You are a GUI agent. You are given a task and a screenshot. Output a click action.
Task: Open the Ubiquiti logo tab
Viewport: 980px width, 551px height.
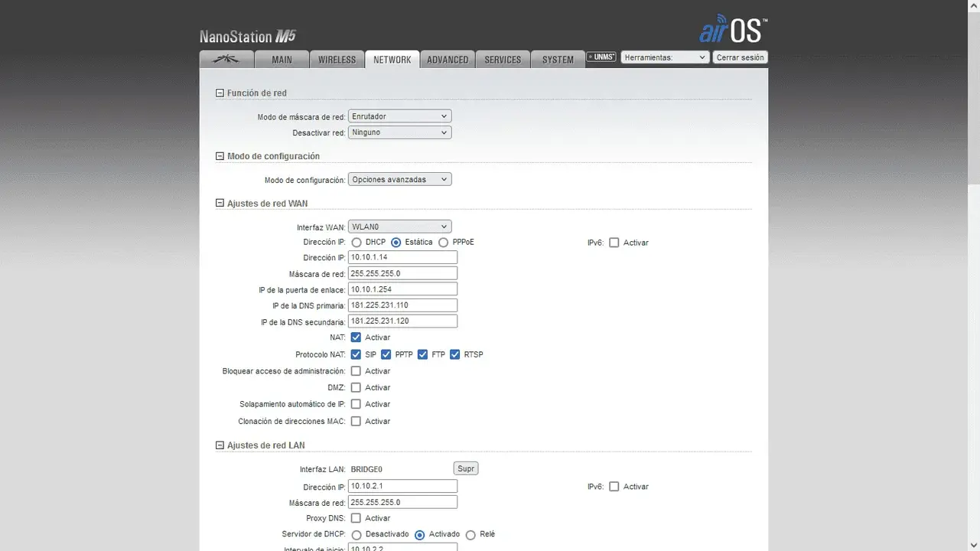(x=226, y=59)
